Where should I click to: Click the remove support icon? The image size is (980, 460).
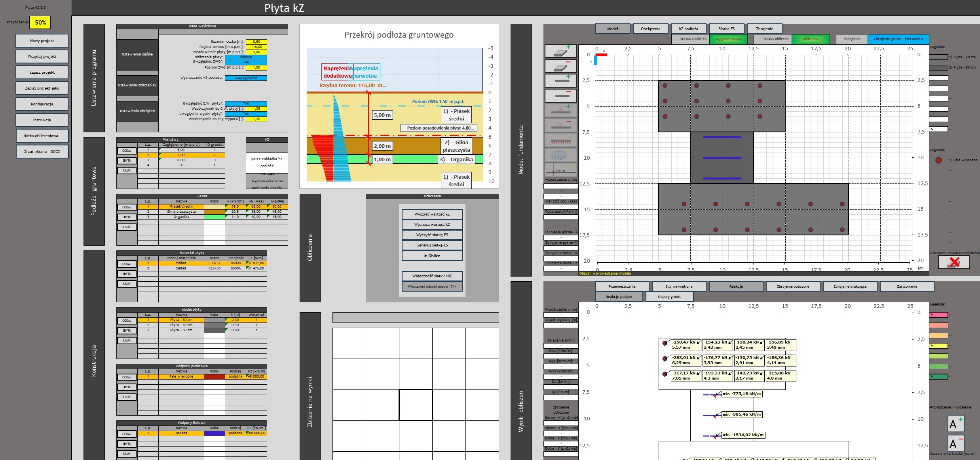click(560, 95)
